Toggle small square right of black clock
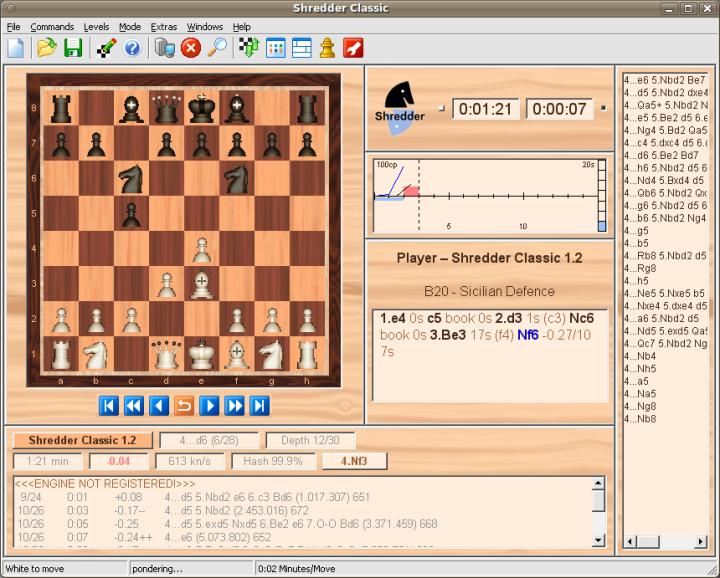 pos(602,107)
